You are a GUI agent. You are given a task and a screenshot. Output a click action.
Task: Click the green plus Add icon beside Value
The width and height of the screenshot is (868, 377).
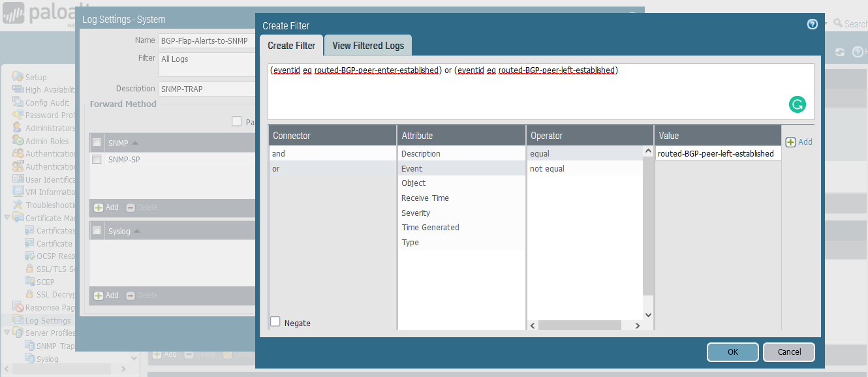[x=790, y=142]
